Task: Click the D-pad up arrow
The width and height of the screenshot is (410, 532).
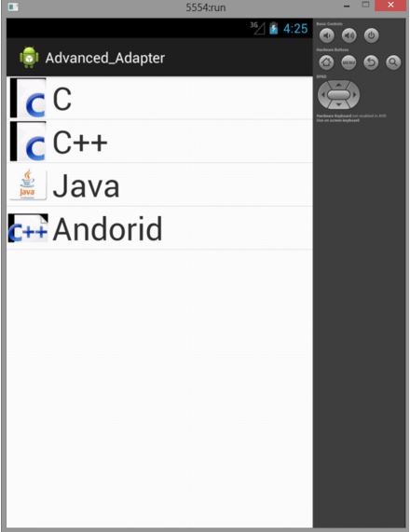Action: pyautogui.click(x=338, y=85)
